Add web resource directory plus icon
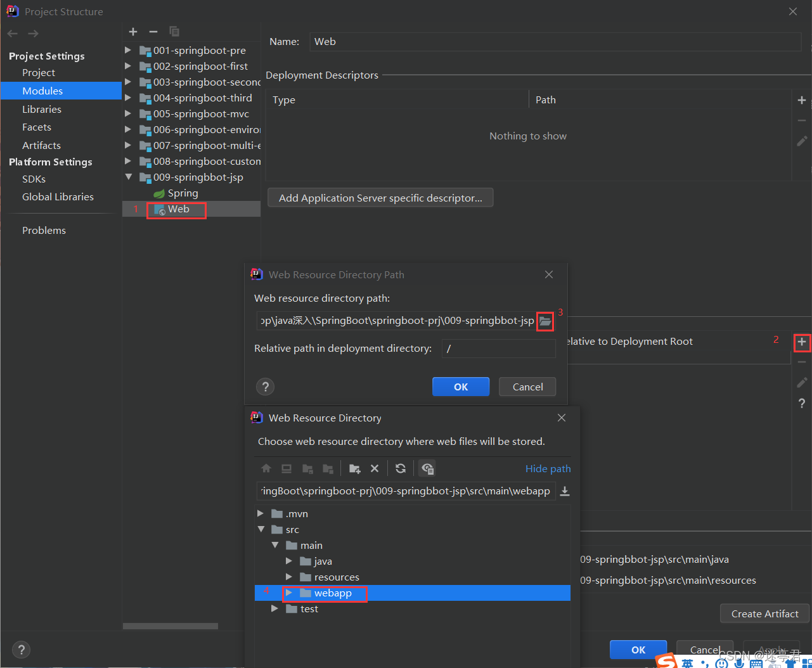This screenshot has height=668, width=812. pos(802,342)
